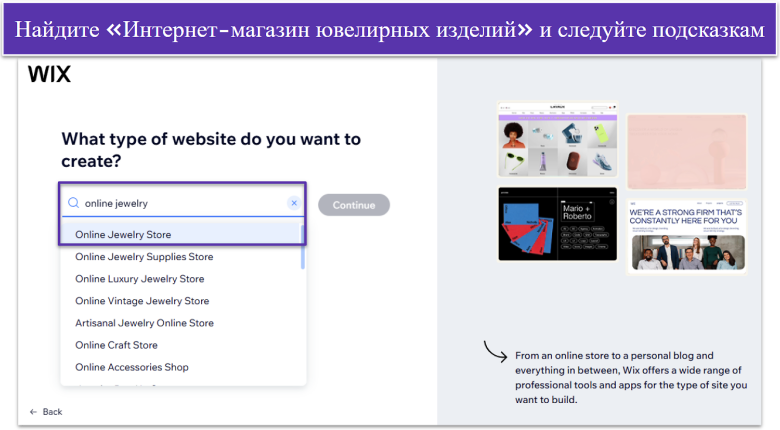Open the Mario + Roberto template thumbnail

point(558,224)
